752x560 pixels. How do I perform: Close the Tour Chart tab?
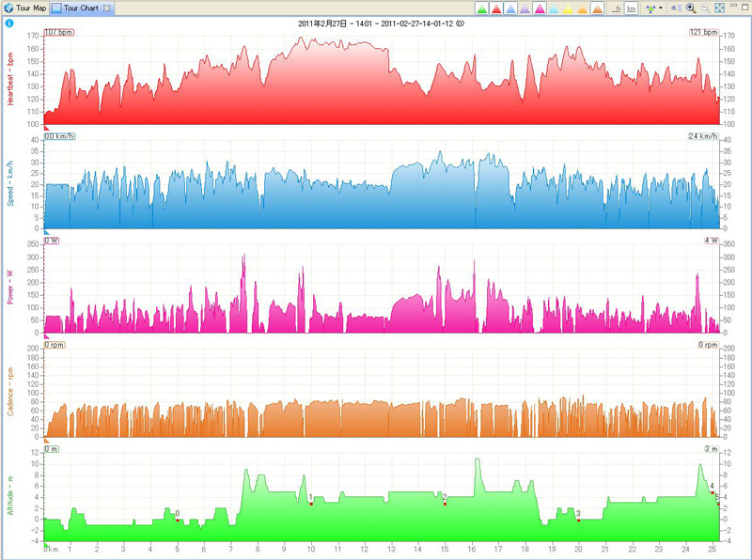click(x=106, y=8)
